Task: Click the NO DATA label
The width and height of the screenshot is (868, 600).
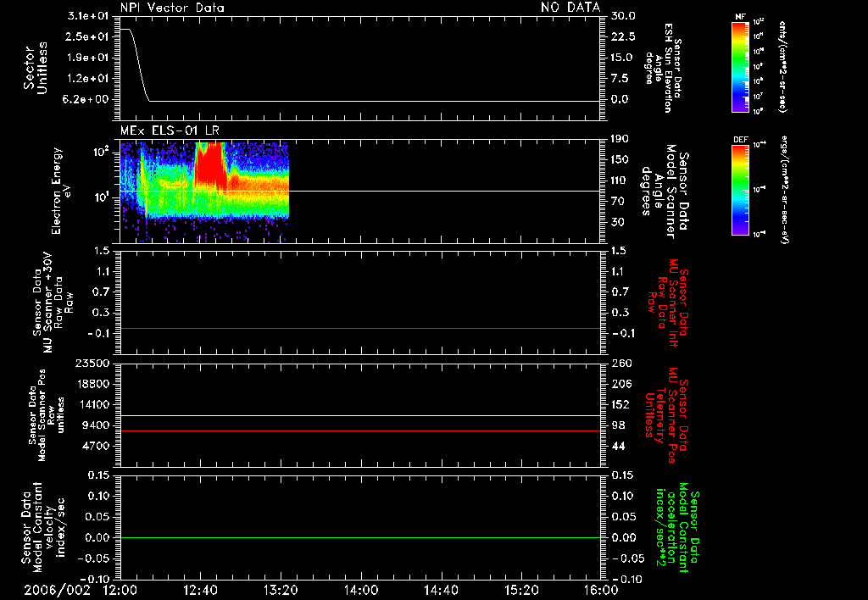Action: pos(570,7)
